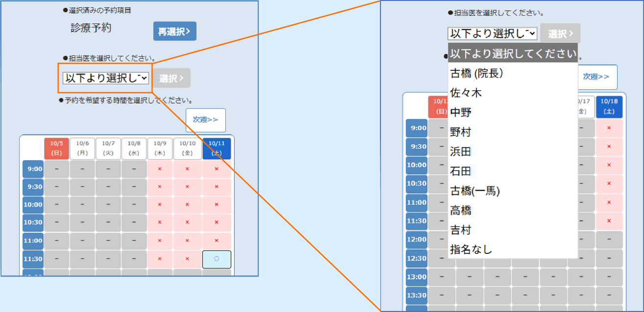Choose 古橋 (院長) from the doctor list
Image resolution: width=644 pixels, height=312 pixels.
tap(476, 73)
